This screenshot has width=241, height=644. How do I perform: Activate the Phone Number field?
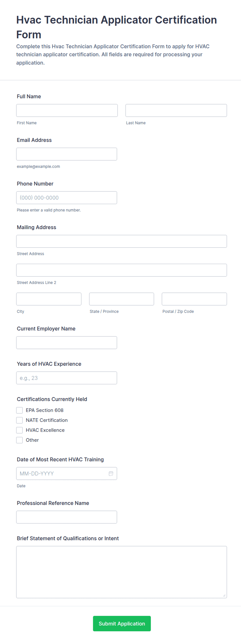point(67,198)
